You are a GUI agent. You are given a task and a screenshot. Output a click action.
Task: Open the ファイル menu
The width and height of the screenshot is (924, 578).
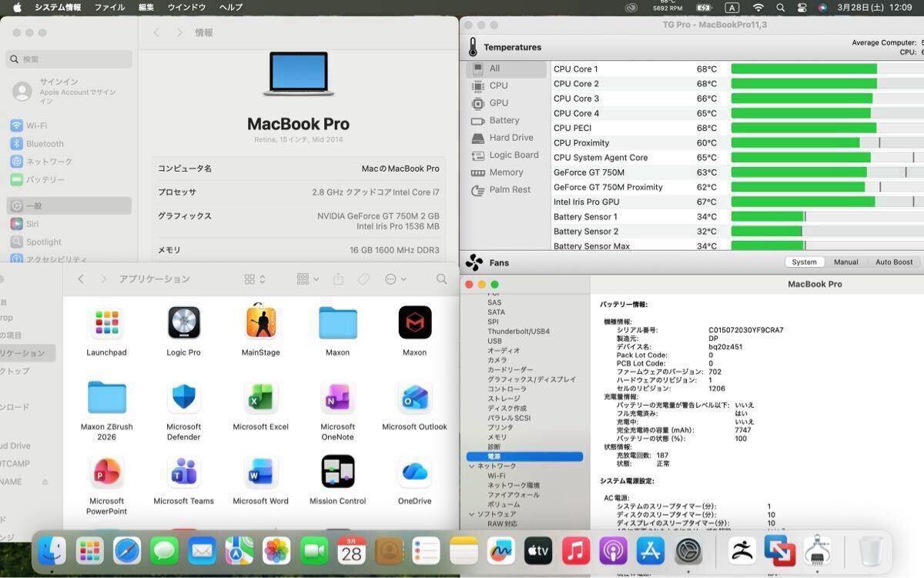tap(109, 8)
